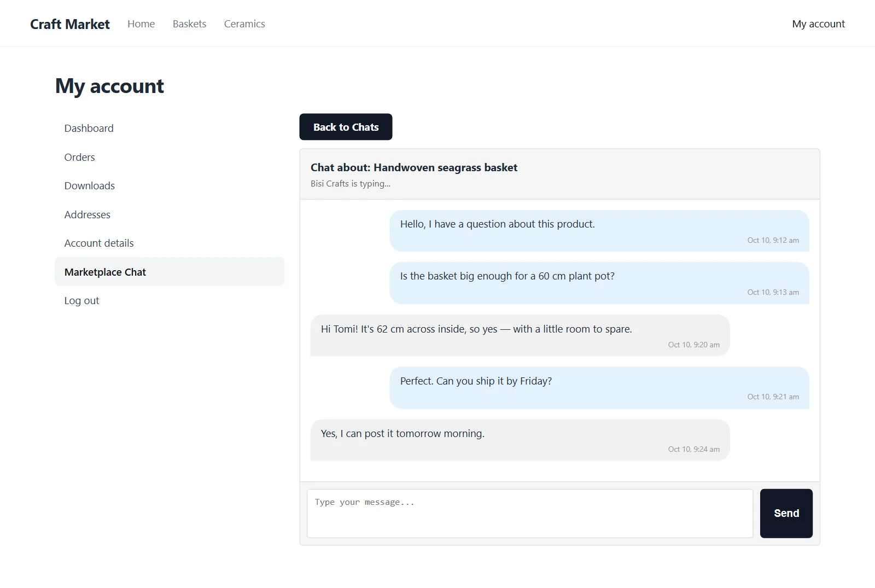Click the Oct 10, 9:13 am timestamp

click(x=773, y=292)
